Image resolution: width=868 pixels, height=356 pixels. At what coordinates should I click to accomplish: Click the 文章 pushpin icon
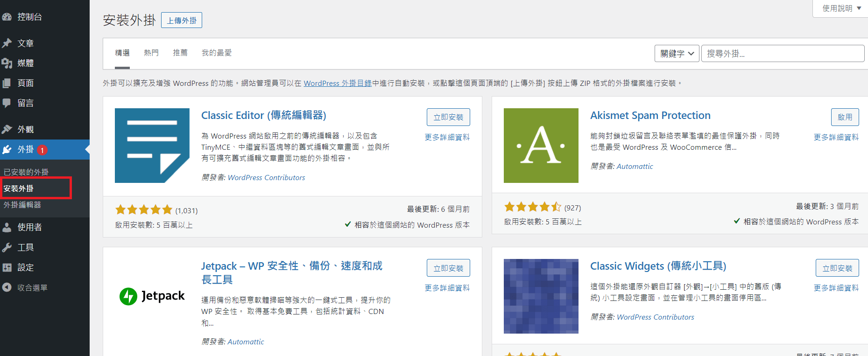(x=7, y=43)
